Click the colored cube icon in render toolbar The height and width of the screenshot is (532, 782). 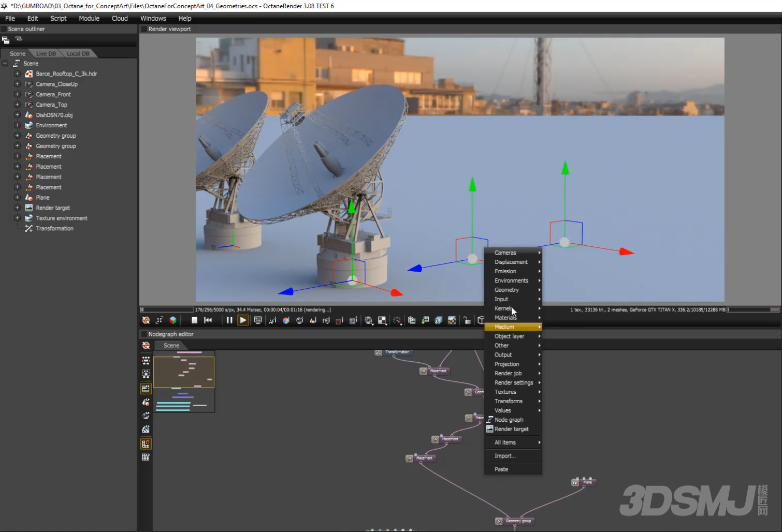click(173, 320)
